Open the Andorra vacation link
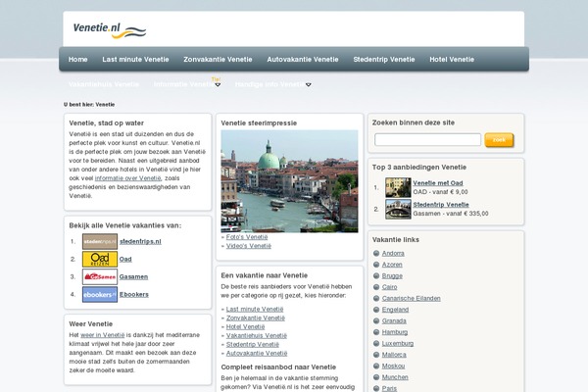Viewport: 588px width, 392px height. click(x=393, y=254)
